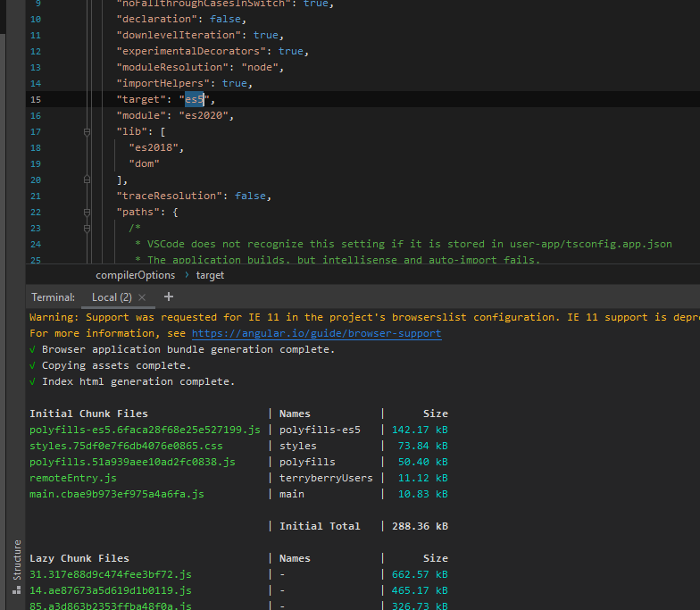This screenshot has height=610, width=700.
Task: Click line number 15 in the gutter
Action: (36, 100)
